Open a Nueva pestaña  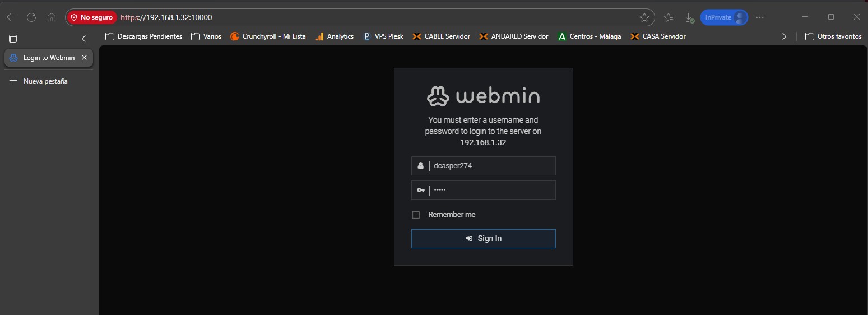(39, 81)
